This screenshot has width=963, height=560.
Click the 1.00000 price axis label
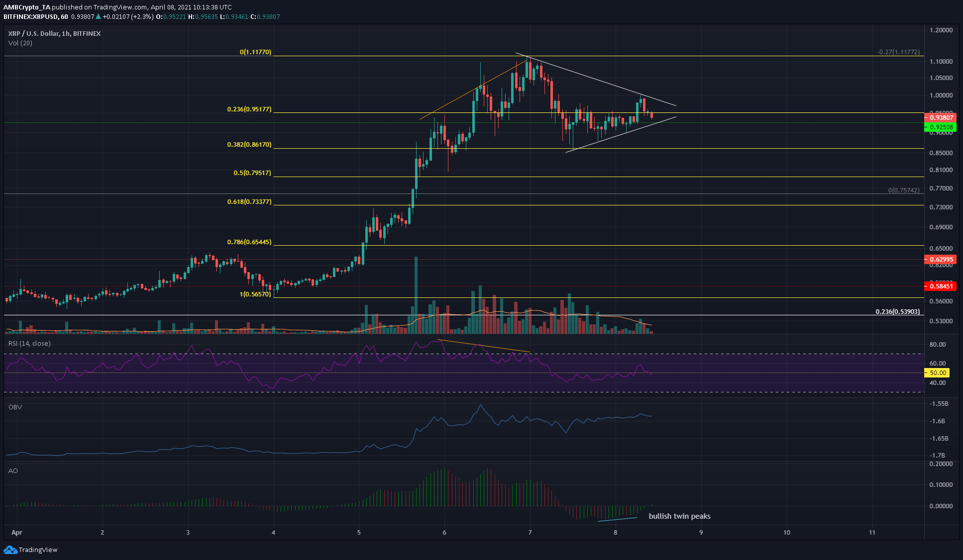tap(941, 95)
